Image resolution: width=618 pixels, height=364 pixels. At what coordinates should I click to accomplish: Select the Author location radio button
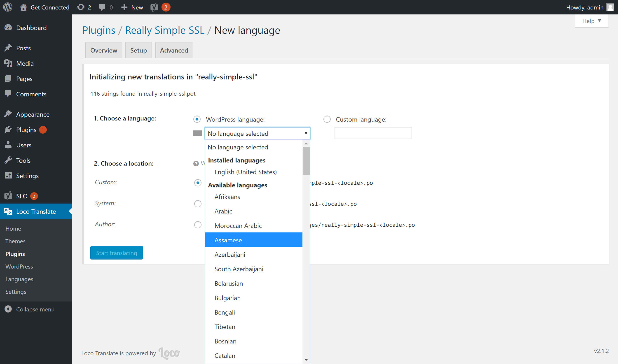point(198,225)
